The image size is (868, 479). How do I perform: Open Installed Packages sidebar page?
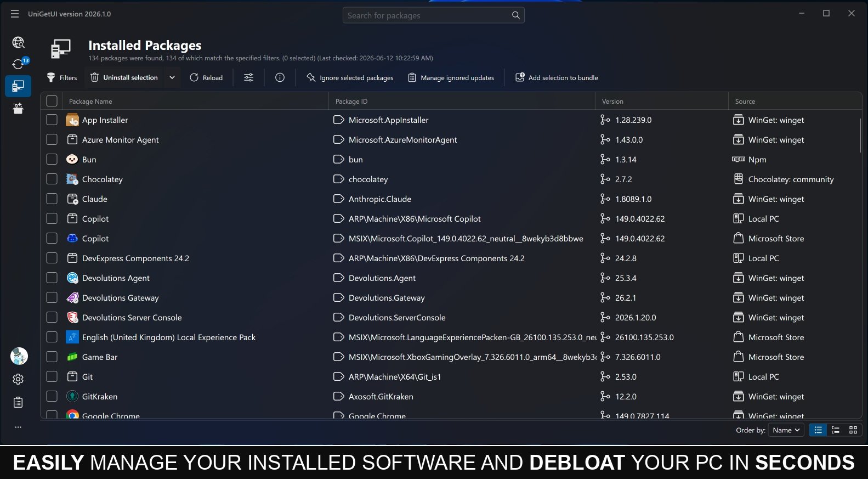coord(18,86)
